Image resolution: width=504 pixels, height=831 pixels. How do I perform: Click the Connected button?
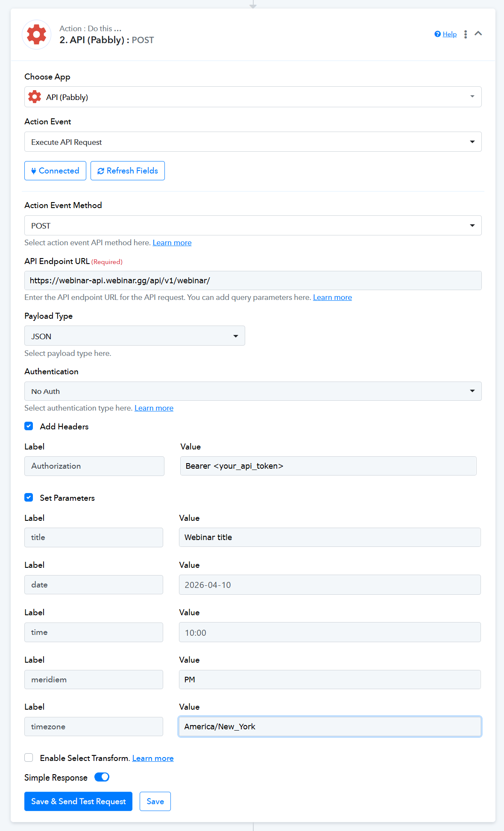[x=55, y=171]
